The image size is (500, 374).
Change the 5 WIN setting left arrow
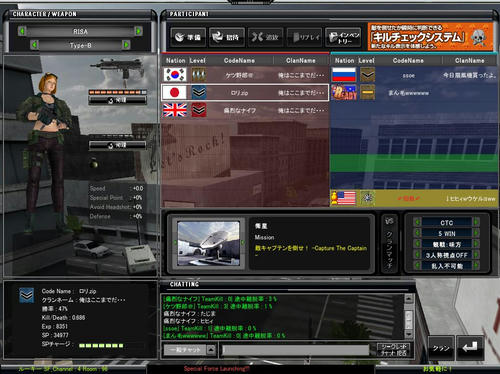[x=417, y=233]
